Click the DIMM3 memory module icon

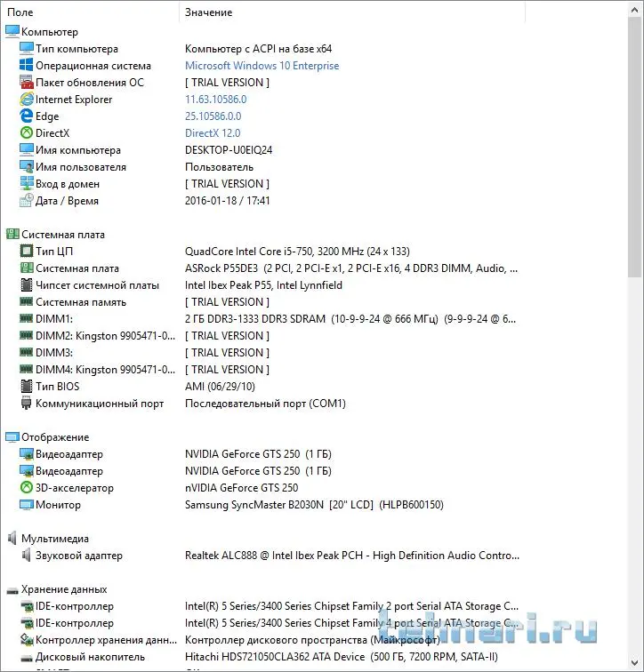click(26, 352)
